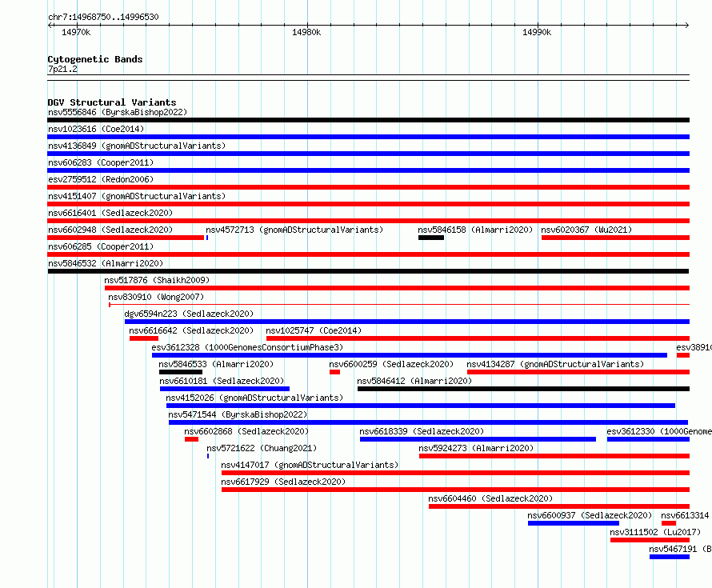The height and width of the screenshot is (588, 712).
Task: Click the red bar under nsv6020367
Action: coord(615,238)
